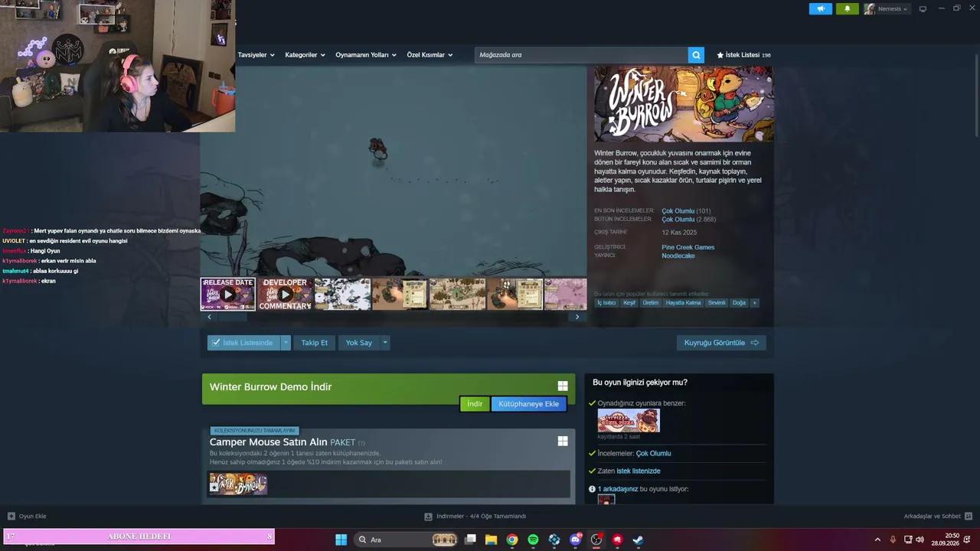The image size is (980, 551).
Task: Click the Üretim tag
Action: 651,303
